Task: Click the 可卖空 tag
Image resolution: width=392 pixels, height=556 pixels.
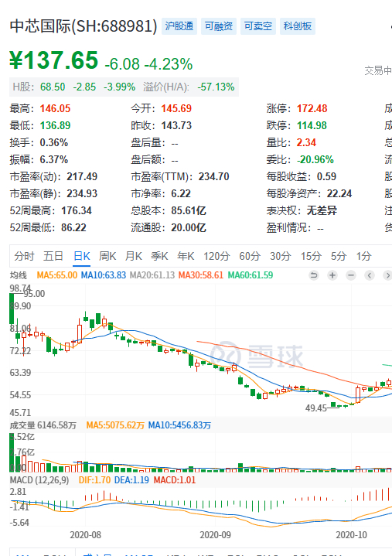Action: pos(258,26)
